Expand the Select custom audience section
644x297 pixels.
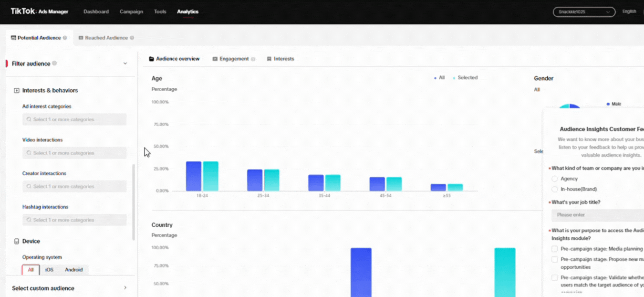(x=70, y=288)
